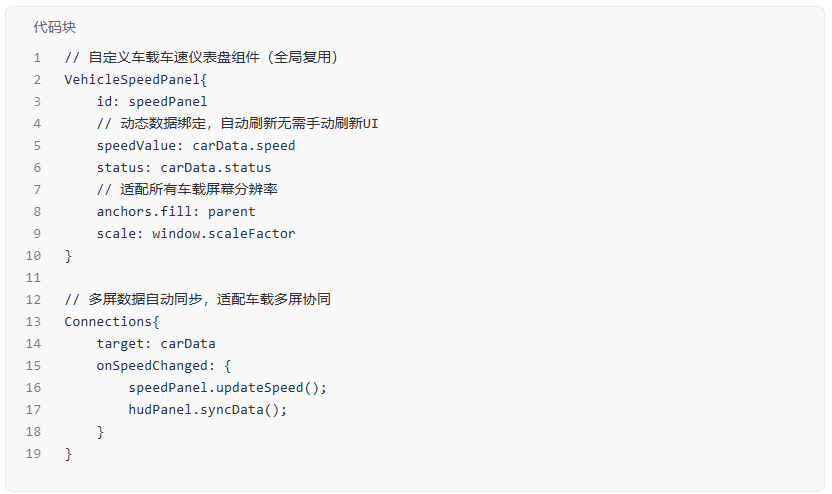Click the 代码块 header label
The height and width of the screenshot is (494, 832).
pos(55,27)
